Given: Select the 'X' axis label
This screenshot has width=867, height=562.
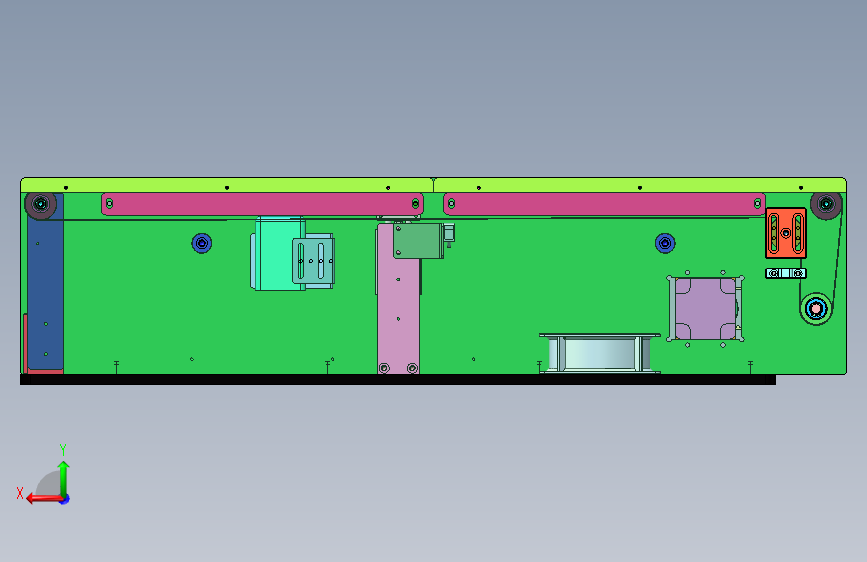Looking at the screenshot, I should pyautogui.click(x=20, y=493).
